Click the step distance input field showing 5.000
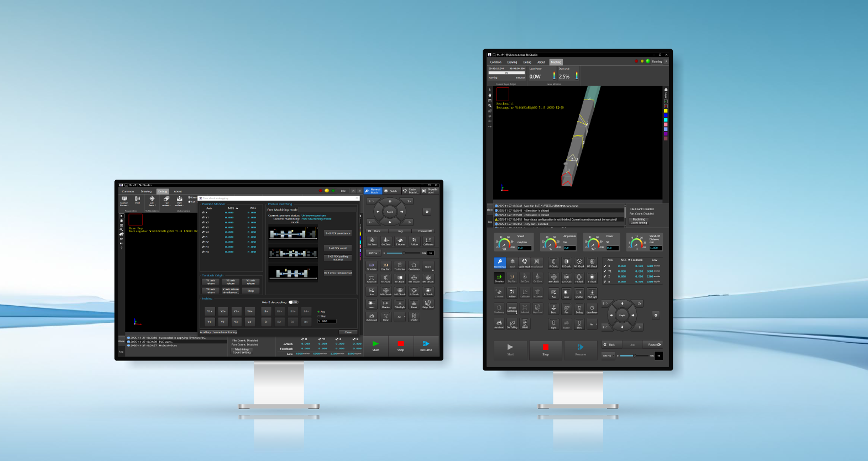Image resolution: width=868 pixels, height=461 pixels. [326, 321]
